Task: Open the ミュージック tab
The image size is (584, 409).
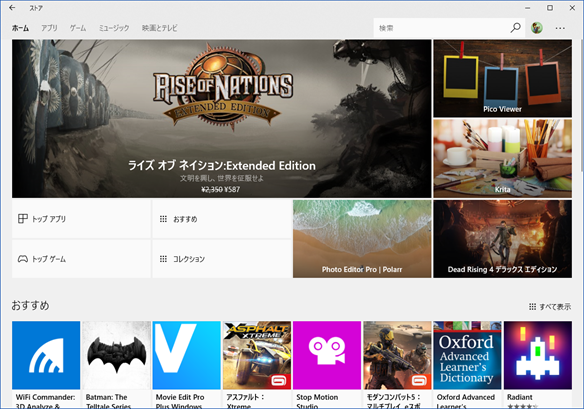Action: 114,28
